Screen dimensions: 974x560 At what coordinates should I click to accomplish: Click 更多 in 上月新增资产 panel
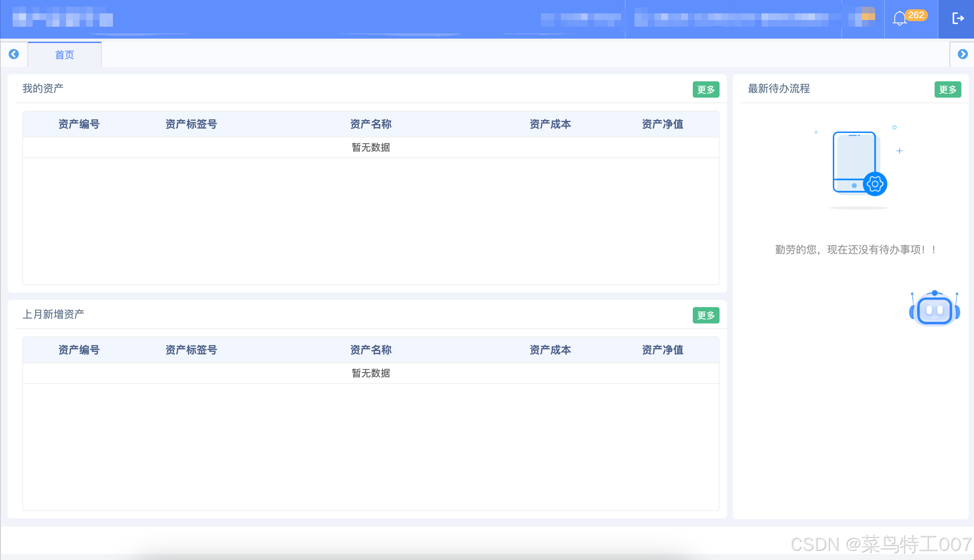(x=705, y=315)
